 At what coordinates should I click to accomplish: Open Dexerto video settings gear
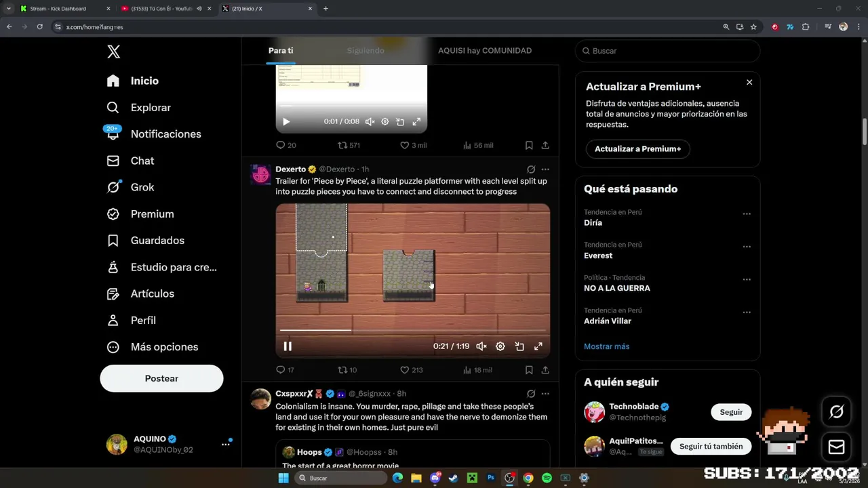(x=500, y=346)
